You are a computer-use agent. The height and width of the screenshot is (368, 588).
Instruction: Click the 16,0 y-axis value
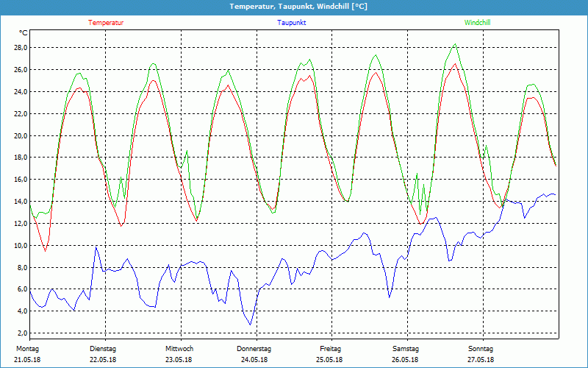[x=21, y=180]
